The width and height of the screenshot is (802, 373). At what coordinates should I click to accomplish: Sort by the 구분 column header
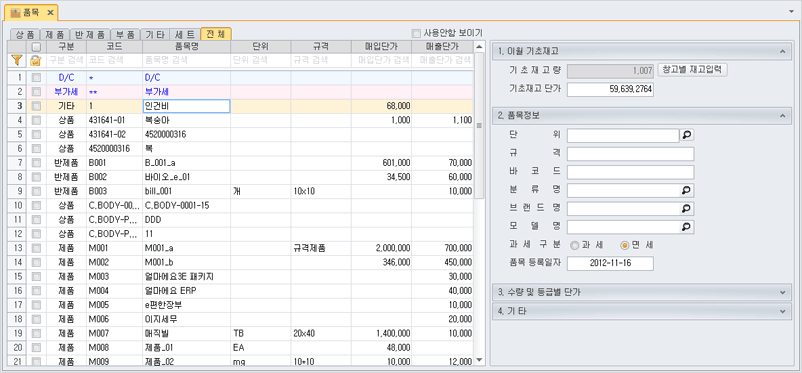[x=66, y=47]
